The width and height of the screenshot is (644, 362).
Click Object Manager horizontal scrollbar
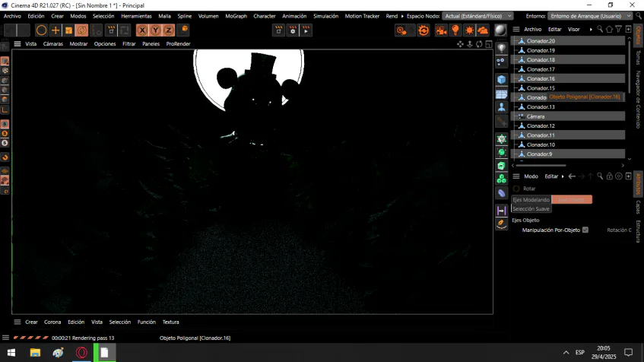[541, 165]
